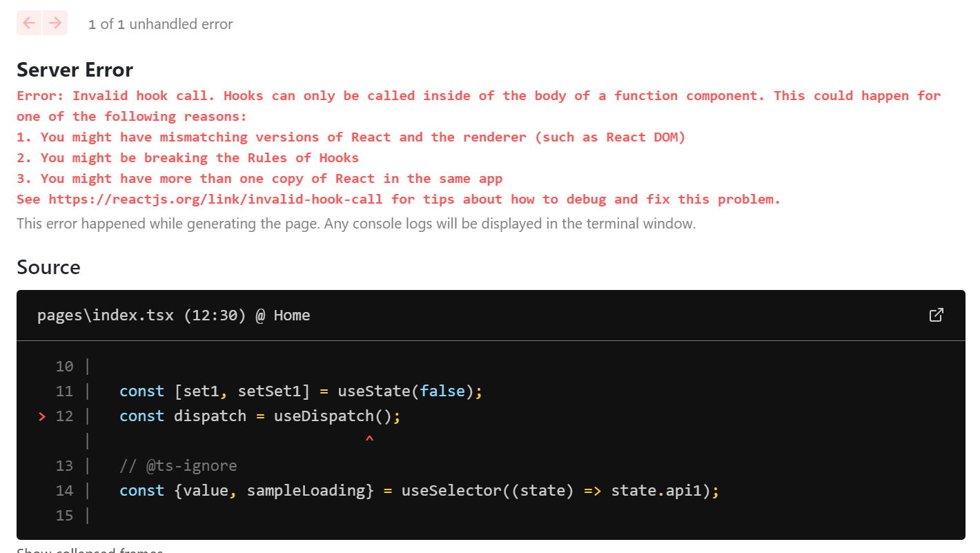The image size is (980, 553).
Task: Click the 'Server Error' heading
Action: (x=75, y=70)
